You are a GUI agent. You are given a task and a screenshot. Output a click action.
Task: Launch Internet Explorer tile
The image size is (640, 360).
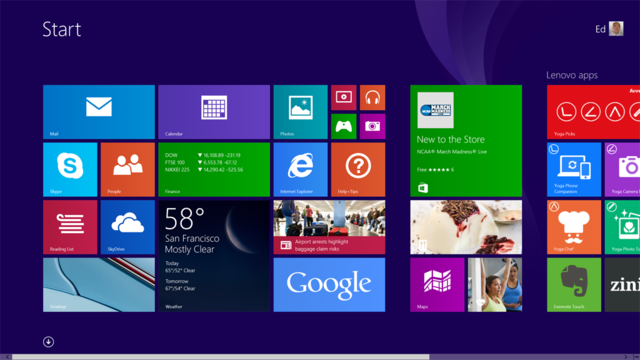[x=300, y=169]
